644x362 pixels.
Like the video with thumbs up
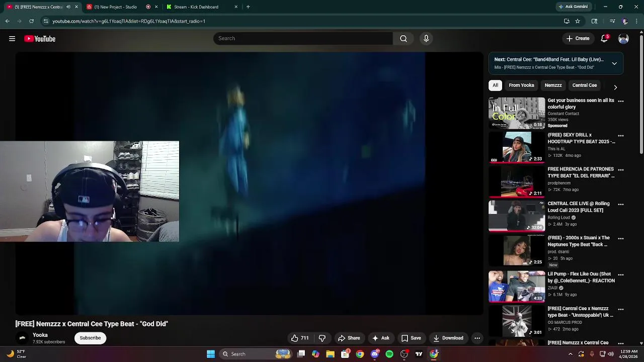tap(300, 338)
